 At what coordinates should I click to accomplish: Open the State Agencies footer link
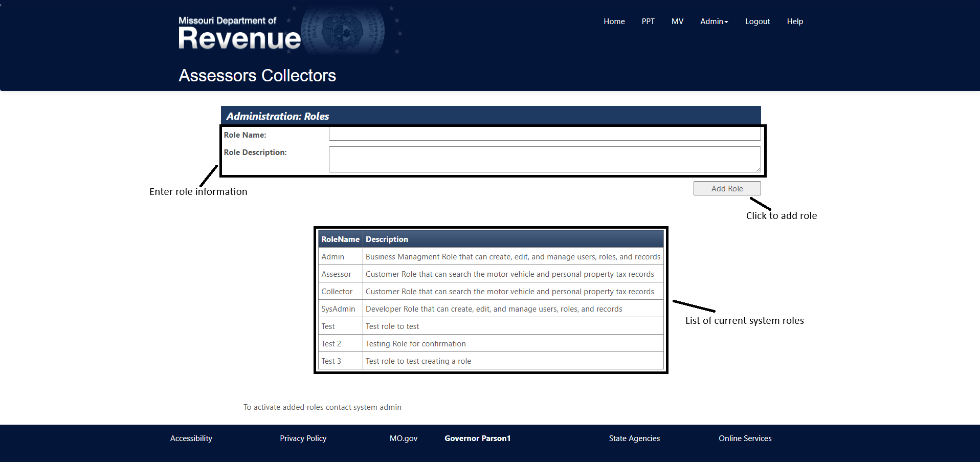634,438
